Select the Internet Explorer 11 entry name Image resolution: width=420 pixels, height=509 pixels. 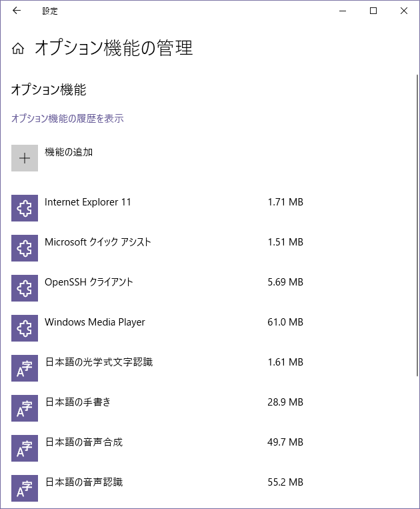click(88, 202)
